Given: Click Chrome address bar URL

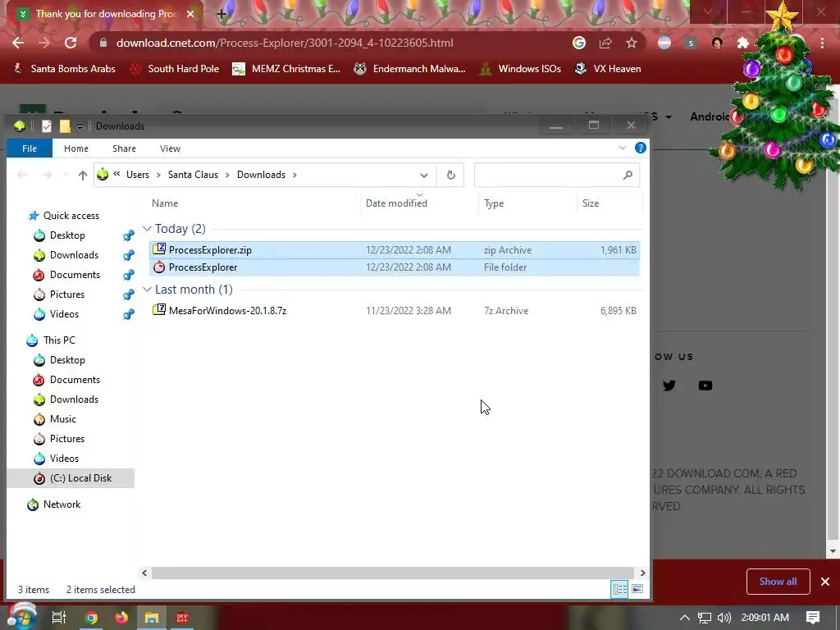Looking at the screenshot, I should pos(285,43).
